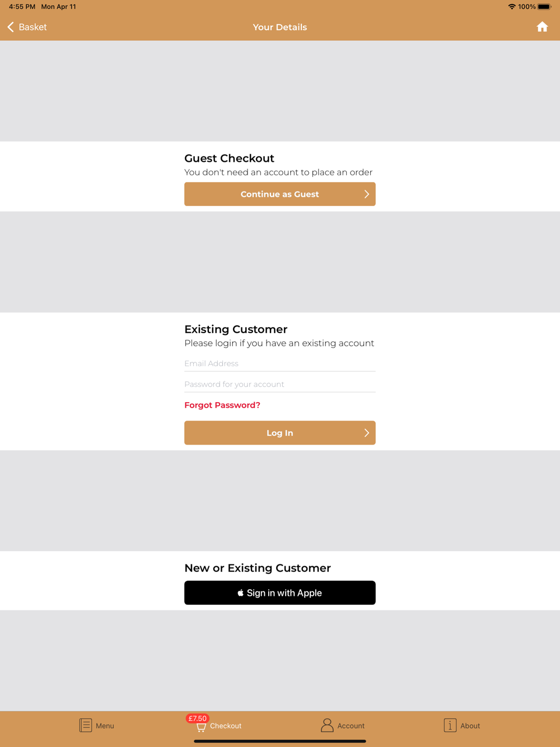Tap the Apple logo on sign-in button
560x747 pixels.
pos(240,592)
